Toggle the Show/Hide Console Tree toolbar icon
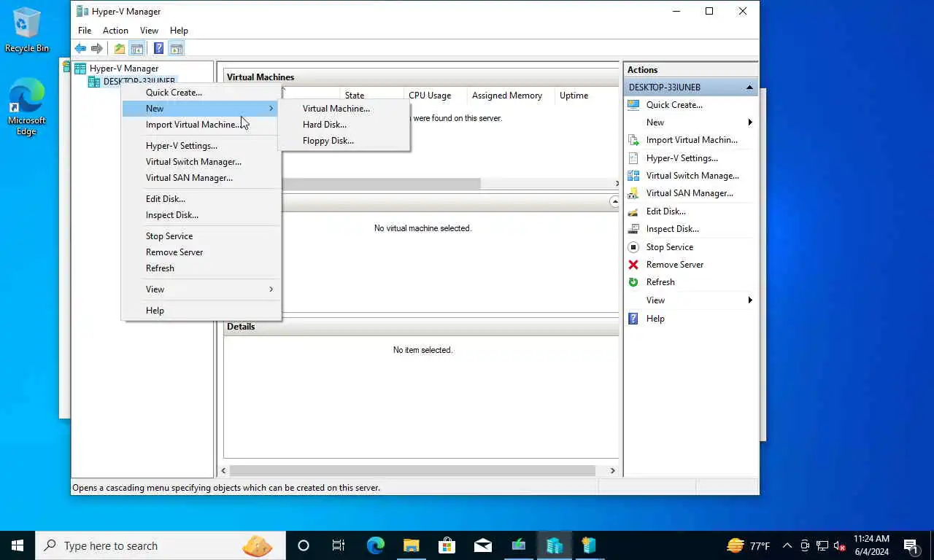 point(136,49)
